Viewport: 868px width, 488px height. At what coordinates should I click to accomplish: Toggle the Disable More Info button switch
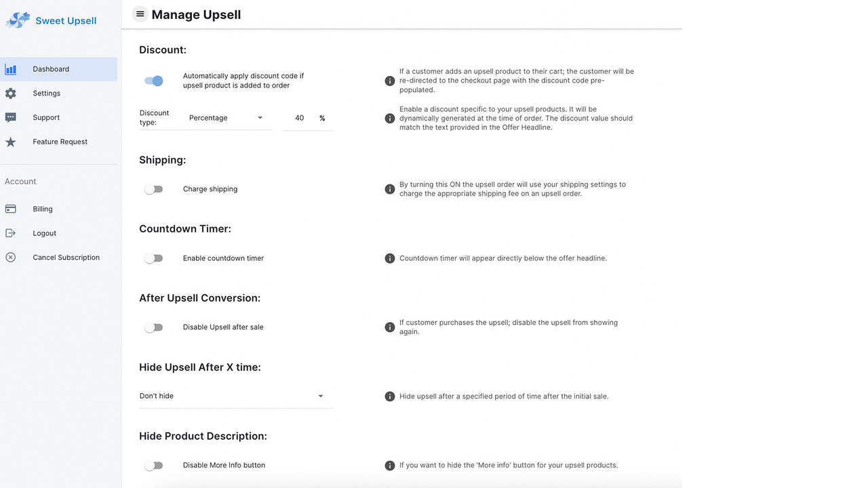point(154,465)
